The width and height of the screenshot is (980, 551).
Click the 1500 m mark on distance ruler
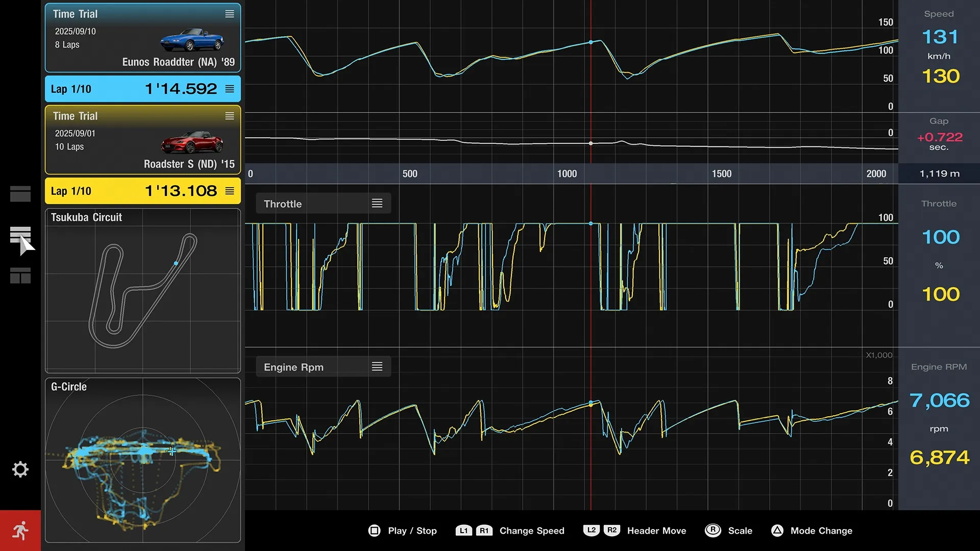coord(721,174)
